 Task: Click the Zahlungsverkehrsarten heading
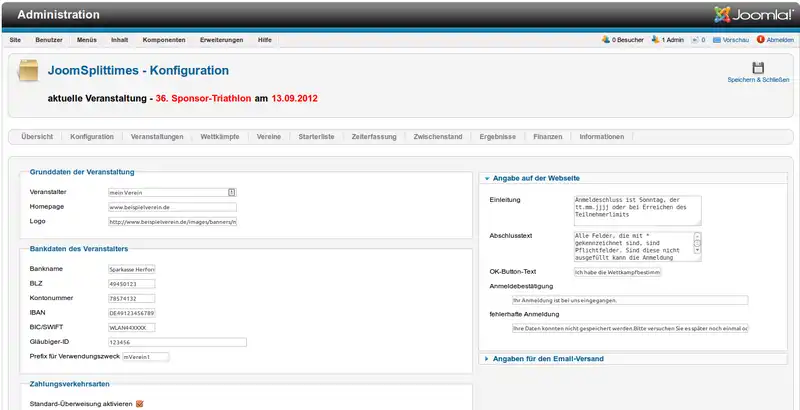pos(70,384)
